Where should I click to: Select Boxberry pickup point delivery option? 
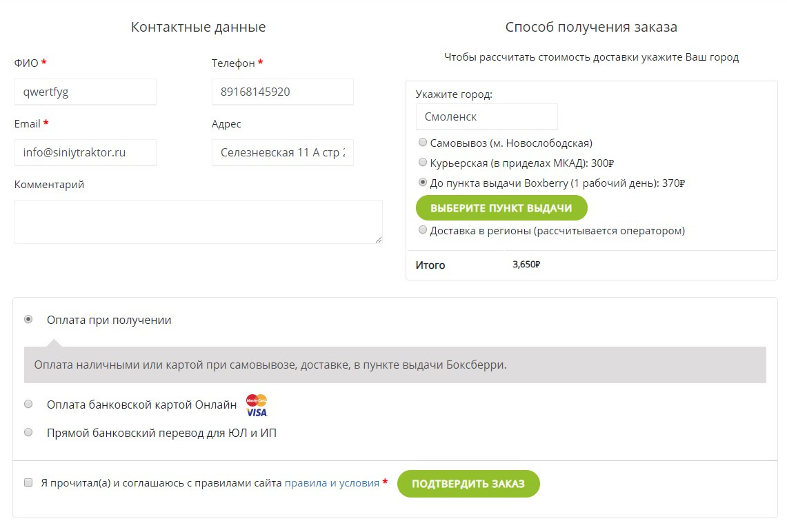pyautogui.click(x=423, y=183)
